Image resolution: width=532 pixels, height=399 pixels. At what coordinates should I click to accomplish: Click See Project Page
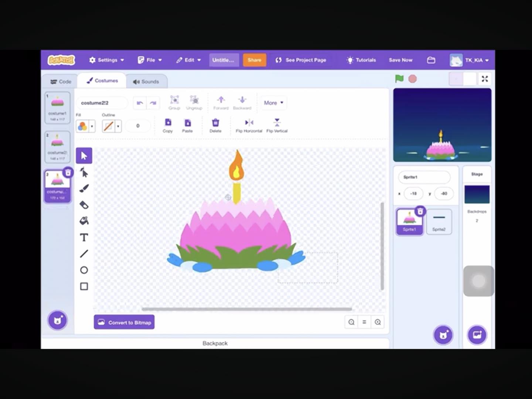click(301, 60)
